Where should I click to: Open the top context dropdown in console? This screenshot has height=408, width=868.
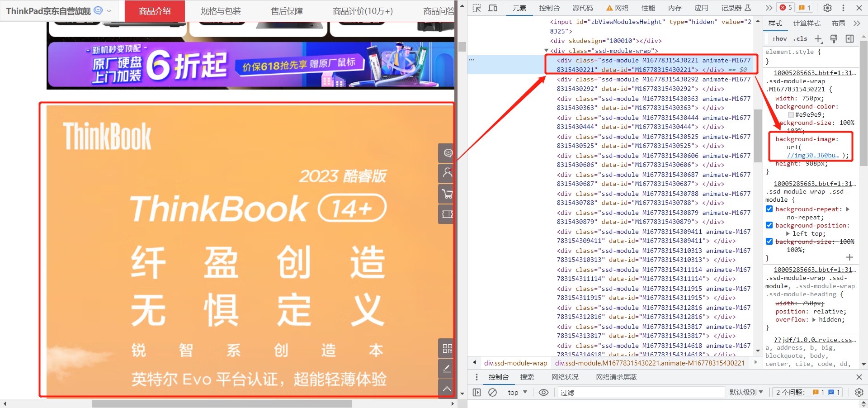click(518, 392)
